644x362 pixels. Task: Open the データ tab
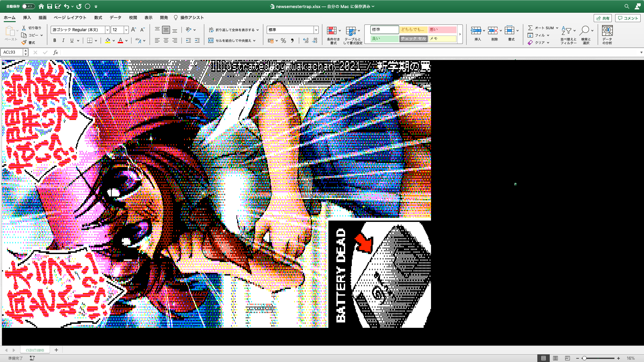[115, 17]
